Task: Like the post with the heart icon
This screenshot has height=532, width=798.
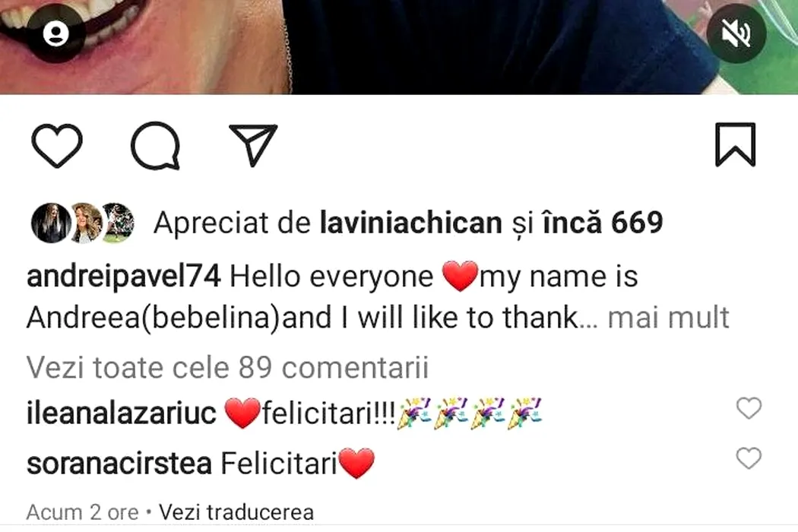Action: click(56, 145)
